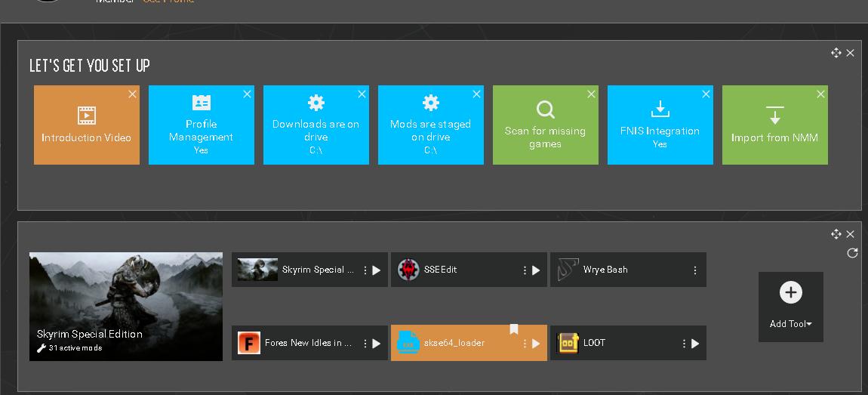Click the wrench icon beside active mods

tap(41, 348)
